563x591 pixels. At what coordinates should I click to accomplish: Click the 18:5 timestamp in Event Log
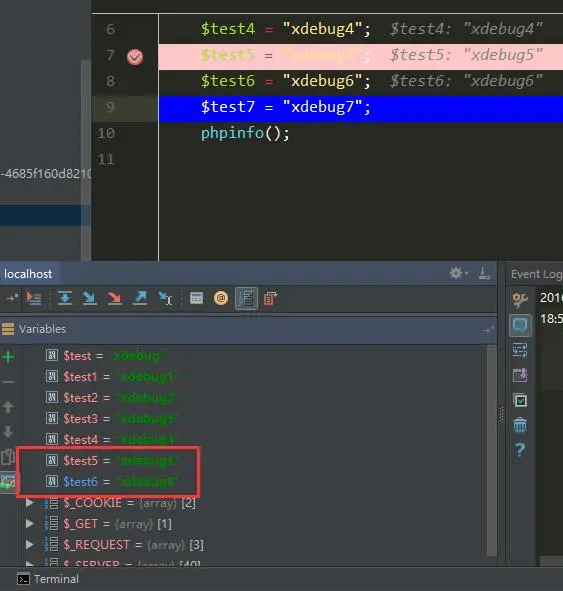[551, 319]
